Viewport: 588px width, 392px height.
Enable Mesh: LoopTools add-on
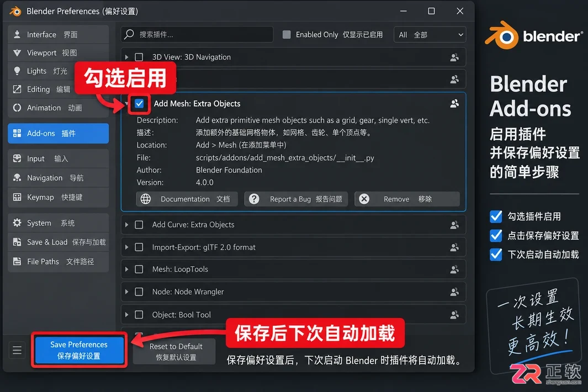tap(139, 269)
